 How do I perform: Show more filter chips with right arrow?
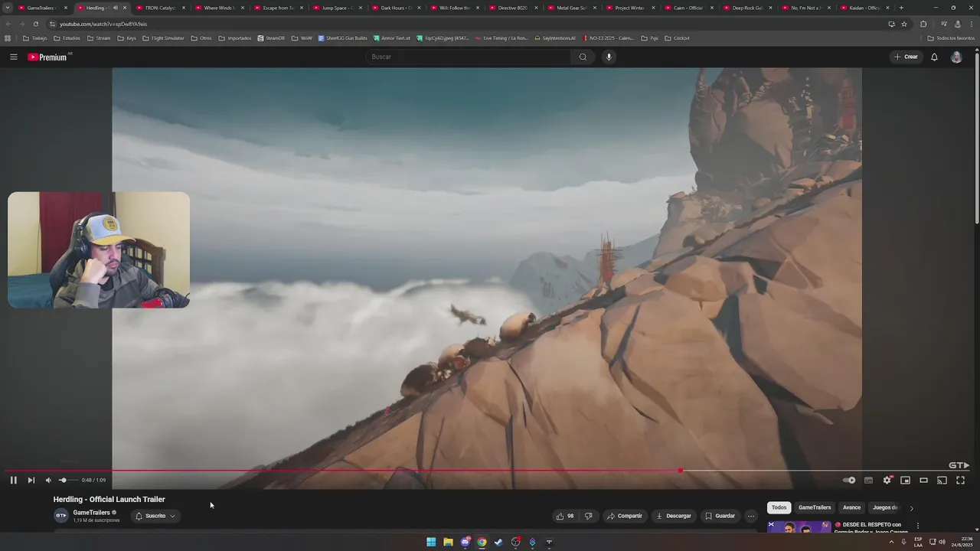pos(911,508)
